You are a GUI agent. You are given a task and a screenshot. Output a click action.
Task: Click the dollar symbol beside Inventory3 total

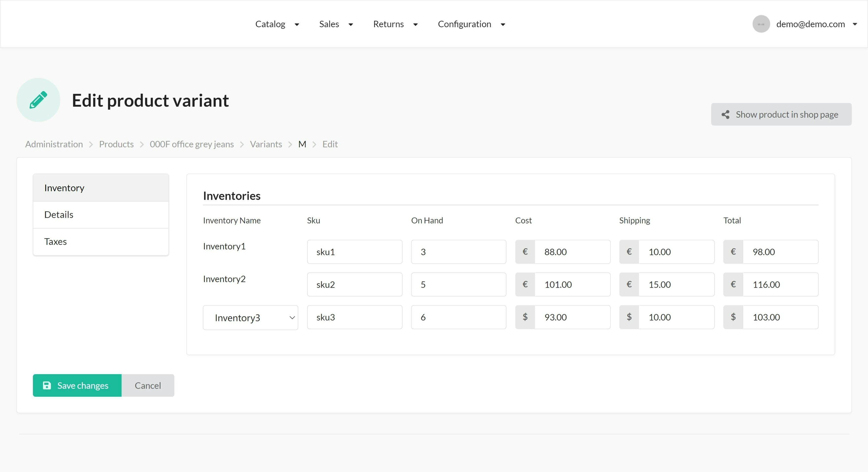coord(733,317)
